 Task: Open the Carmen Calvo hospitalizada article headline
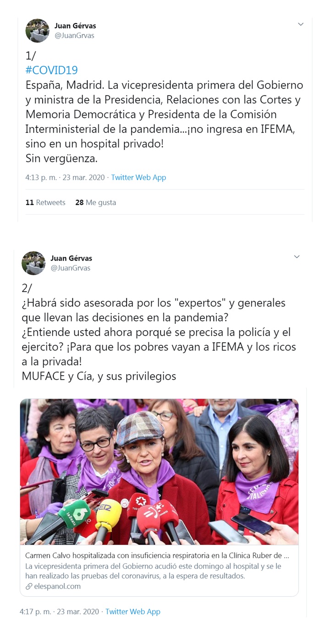click(157, 556)
